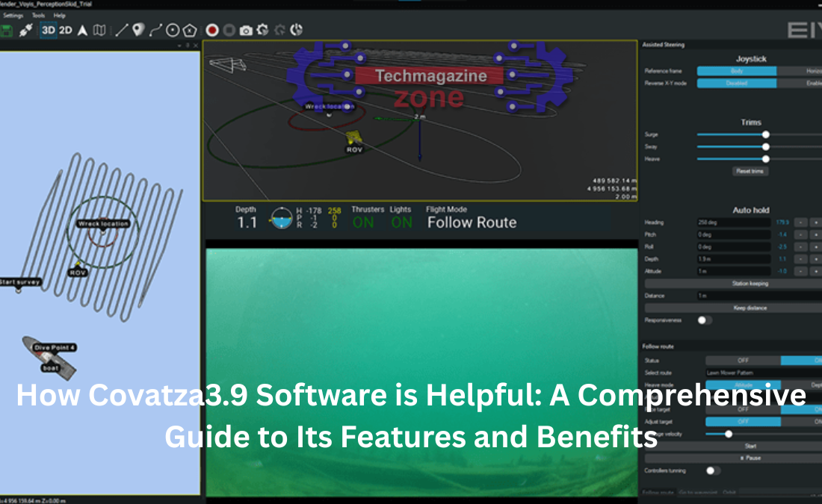Select the curved route tool
Screen dimensions: 822x504
click(x=155, y=31)
